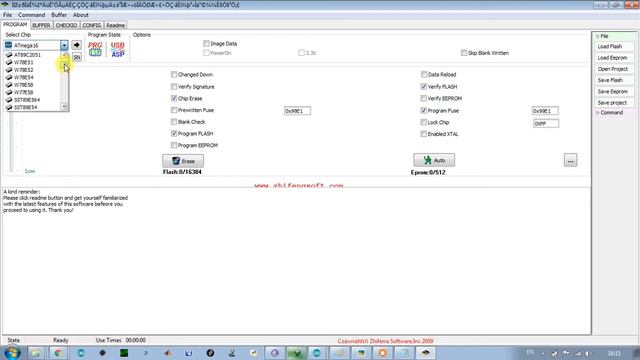Switch to the CONFIG tab

click(91, 25)
